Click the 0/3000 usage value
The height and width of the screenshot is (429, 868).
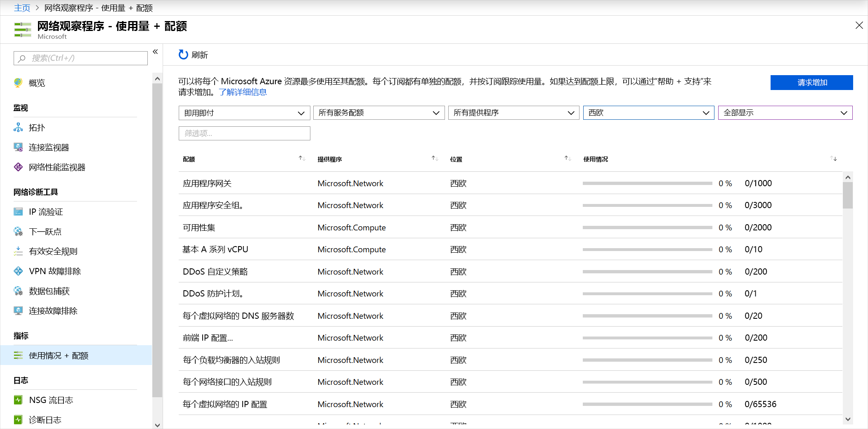click(x=758, y=205)
